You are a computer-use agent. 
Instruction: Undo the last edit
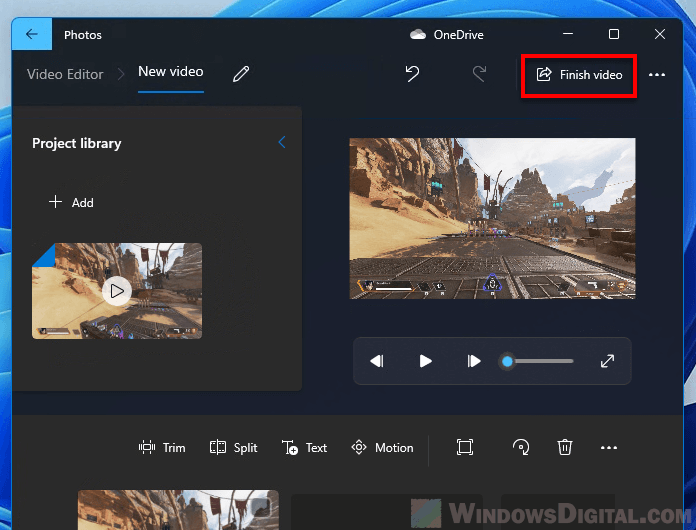412,74
